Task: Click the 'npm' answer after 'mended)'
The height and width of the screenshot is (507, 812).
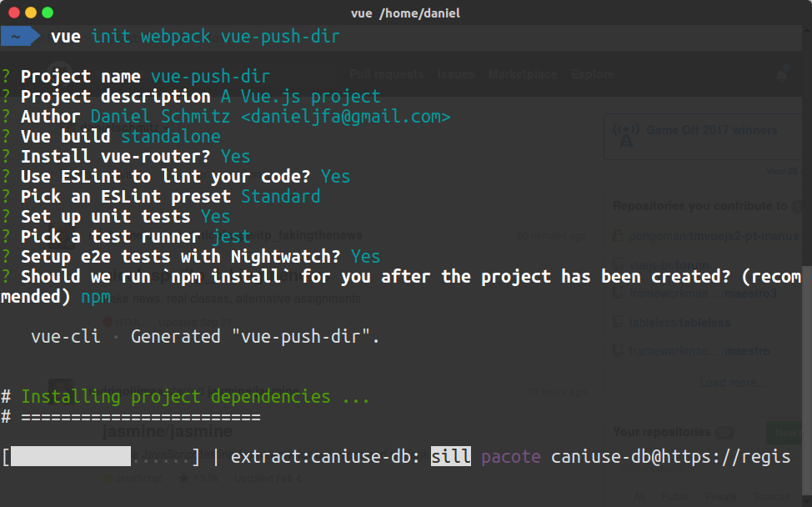Action: click(96, 297)
